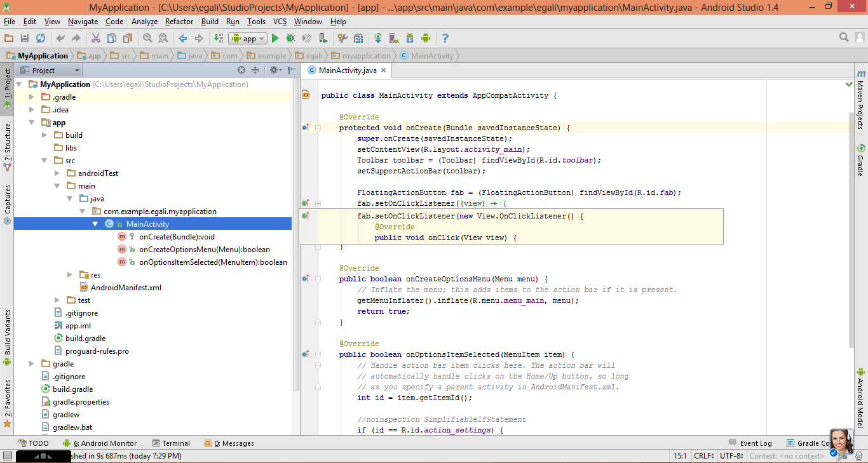868x463 pixels.
Task: Open the Analyze menu
Action: 144,22
